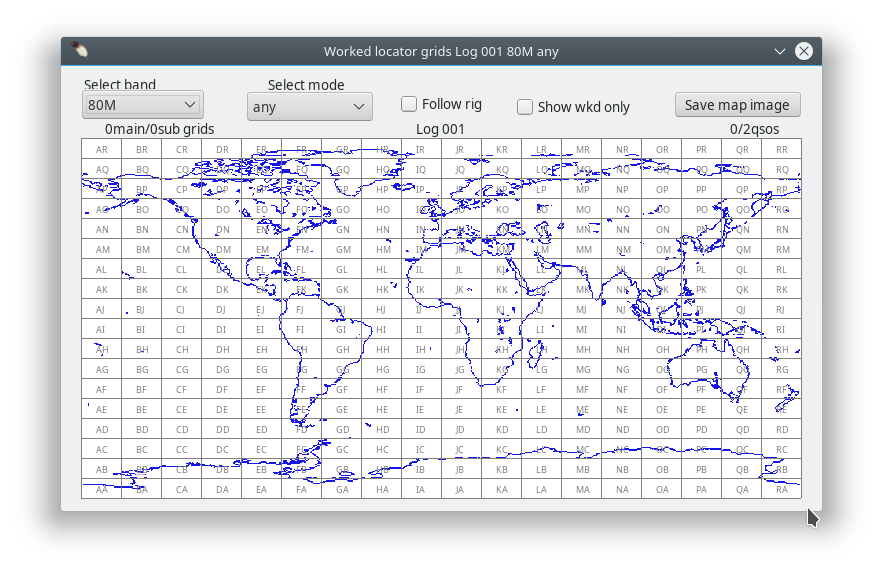Viewport: 883px width, 572px height.
Task: Choose grid square HH on the map
Action: pyautogui.click(x=382, y=349)
